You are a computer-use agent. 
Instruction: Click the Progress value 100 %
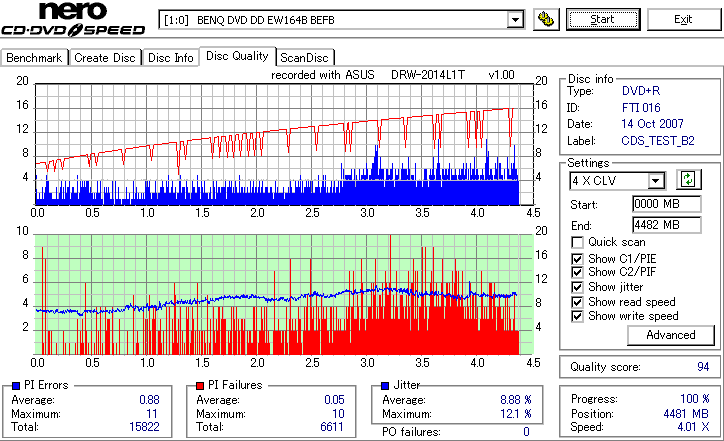point(695,399)
